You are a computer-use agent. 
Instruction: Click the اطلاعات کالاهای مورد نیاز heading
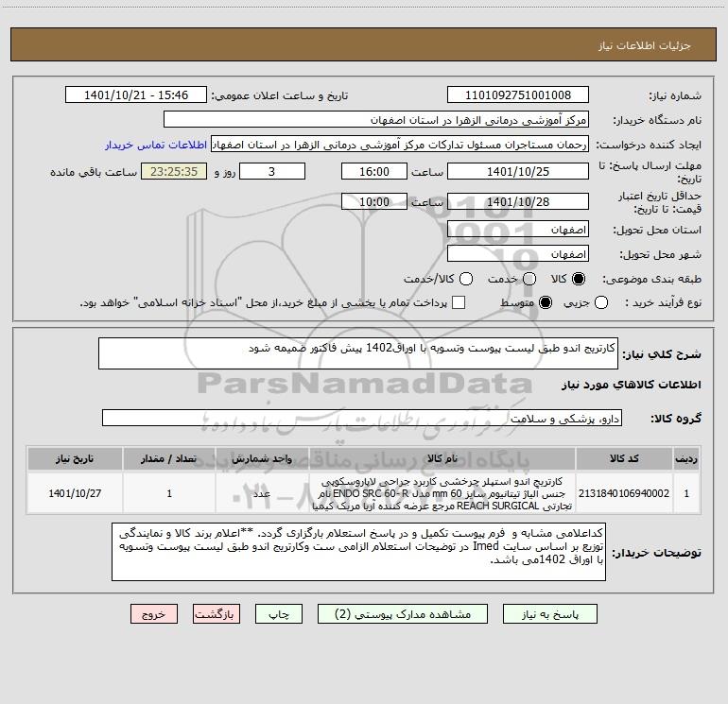[x=631, y=385]
